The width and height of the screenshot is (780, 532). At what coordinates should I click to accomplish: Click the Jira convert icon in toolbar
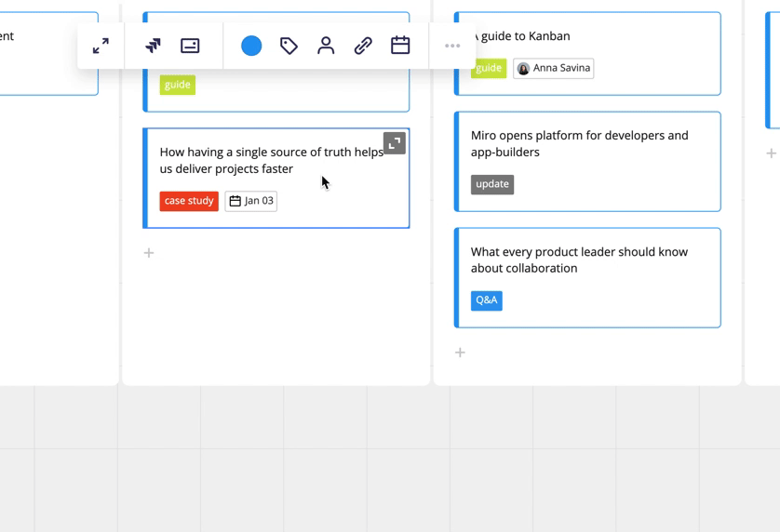(x=153, y=46)
